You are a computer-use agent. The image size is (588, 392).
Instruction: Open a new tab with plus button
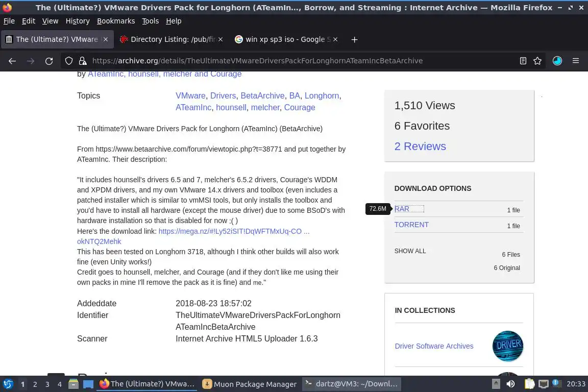(354, 39)
